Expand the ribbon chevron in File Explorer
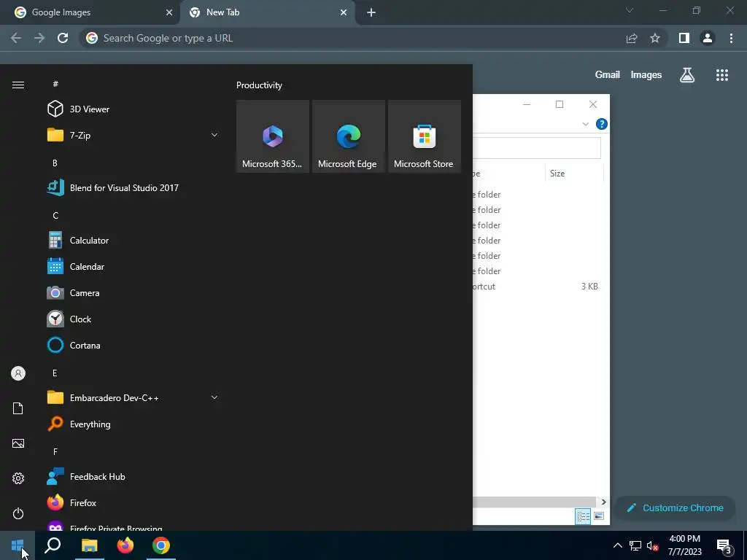747x560 pixels. (586, 124)
